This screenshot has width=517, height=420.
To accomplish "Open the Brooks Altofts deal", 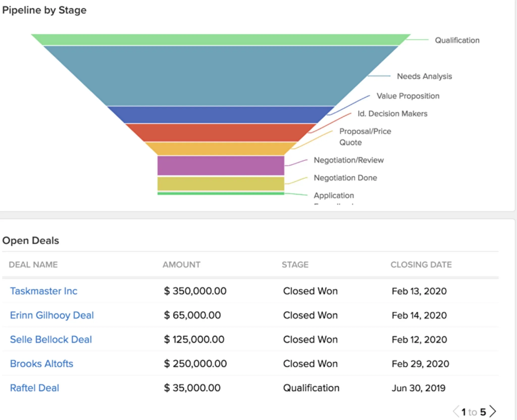I will (41, 363).
